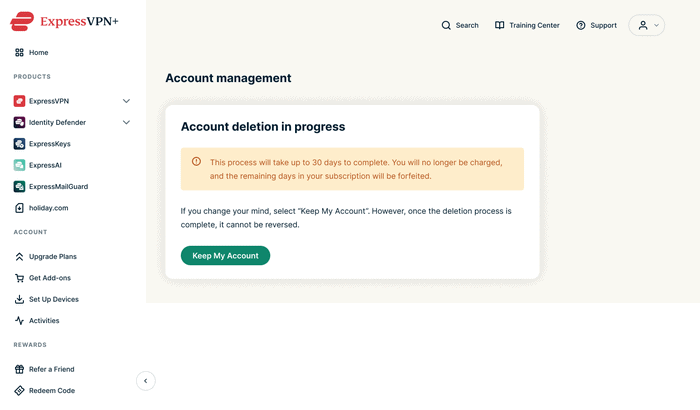Click the Identity Defender product icon
Screen dimensions: 700x410
(19, 122)
